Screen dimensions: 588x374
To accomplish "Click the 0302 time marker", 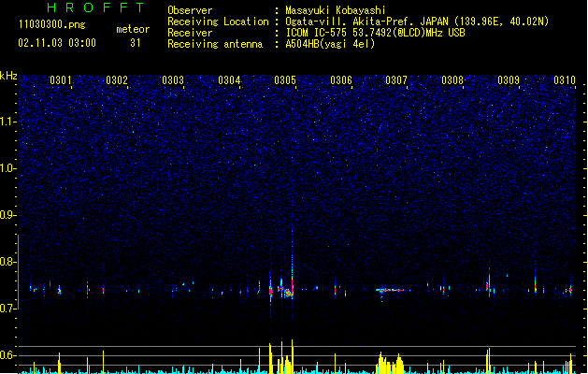I will point(117,80).
